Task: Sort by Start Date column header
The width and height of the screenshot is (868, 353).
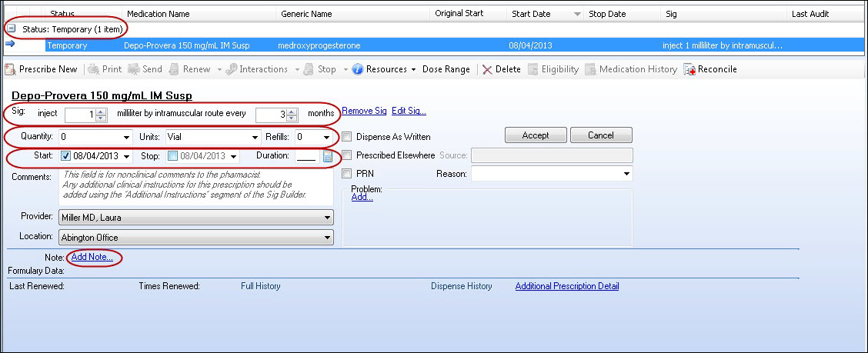Action: tap(545, 14)
